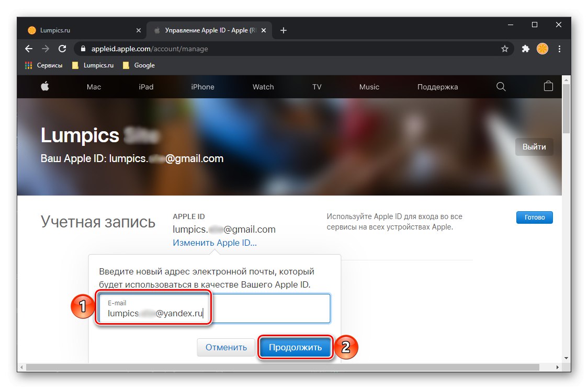Viewport: 588px width, 389px height.
Task: Open the Chrome three-dot menu
Action: pos(559,49)
